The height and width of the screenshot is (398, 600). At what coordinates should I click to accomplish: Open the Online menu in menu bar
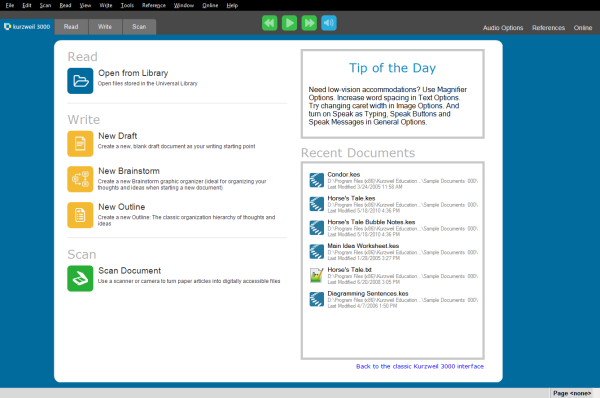[210, 5]
